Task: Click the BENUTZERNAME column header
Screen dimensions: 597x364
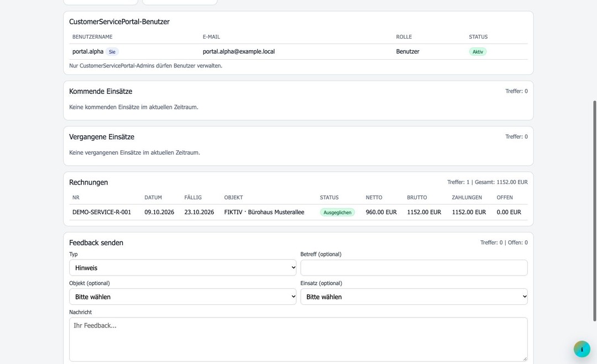Action: (92, 37)
